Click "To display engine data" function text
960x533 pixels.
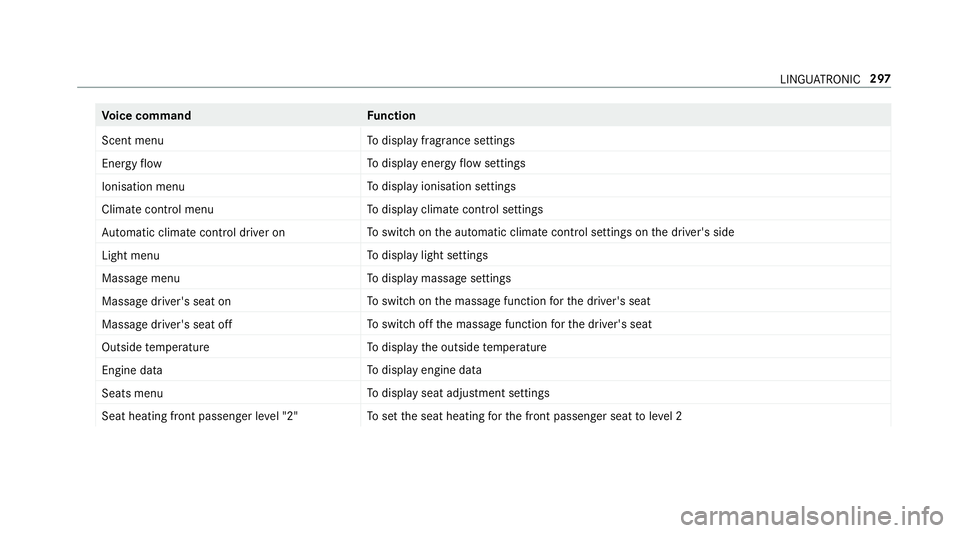(x=424, y=370)
